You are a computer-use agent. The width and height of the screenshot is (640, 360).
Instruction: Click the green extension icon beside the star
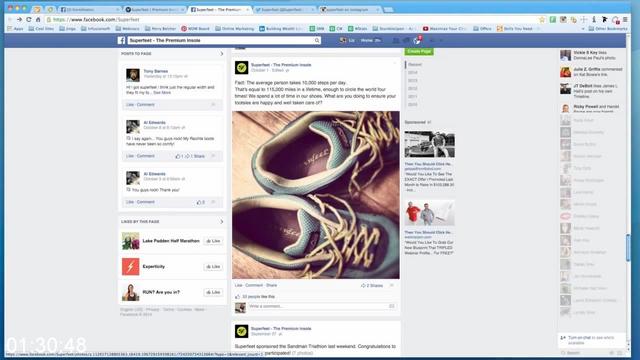553,19
